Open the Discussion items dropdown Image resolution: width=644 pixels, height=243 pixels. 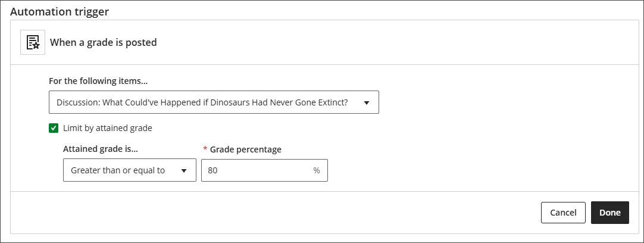tap(202, 102)
